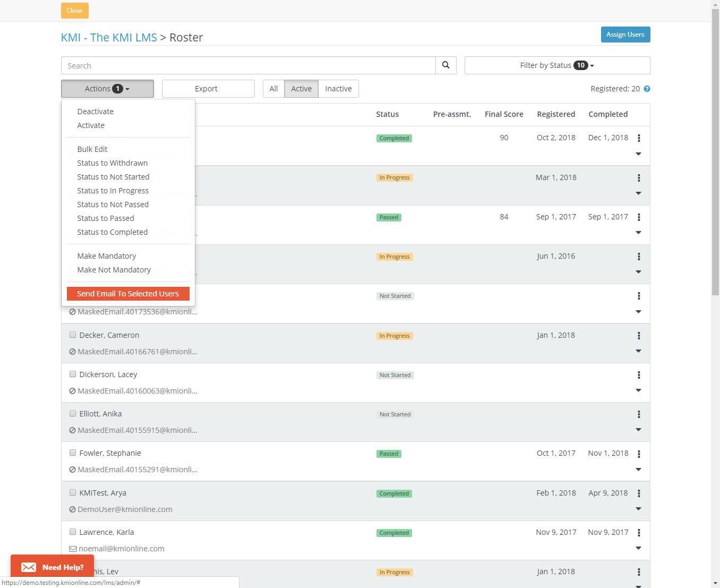Open the three-dot menu for Lawrence, Karla
The height and width of the screenshot is (588, 720).
(639, 533)
